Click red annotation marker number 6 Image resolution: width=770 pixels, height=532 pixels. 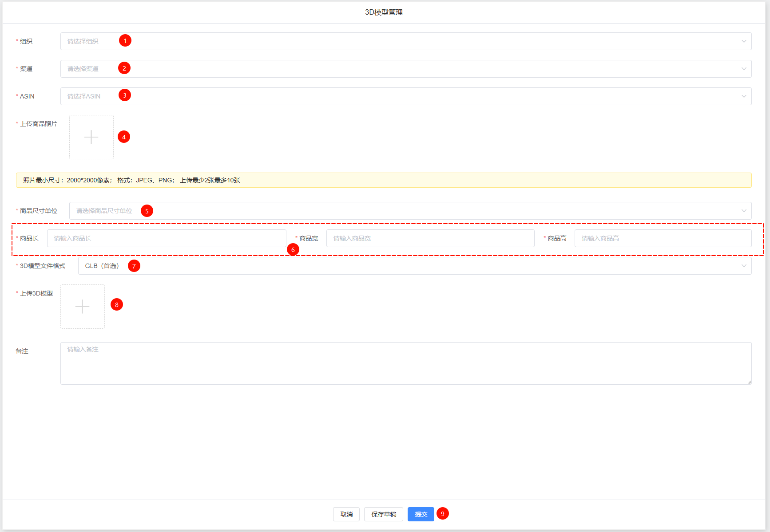tap(293, 250)
